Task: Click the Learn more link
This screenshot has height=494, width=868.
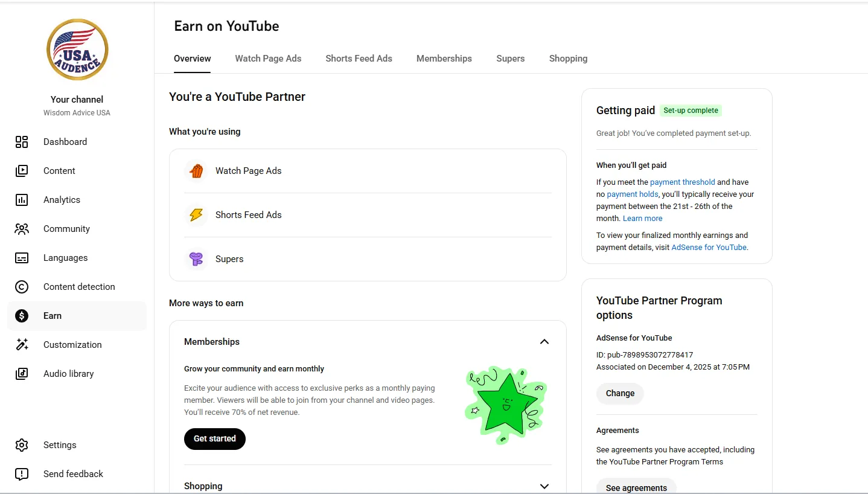Action: (642, 219)
